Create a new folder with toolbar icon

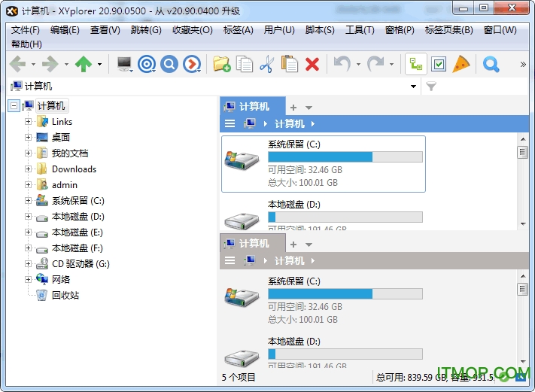(222, 64)
